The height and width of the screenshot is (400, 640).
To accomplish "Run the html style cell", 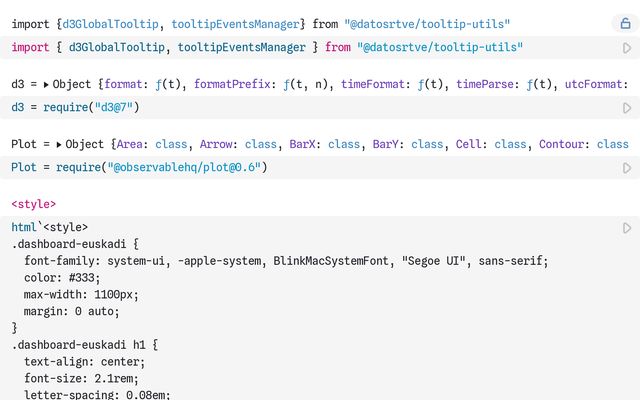I will [x=627, y=228].
